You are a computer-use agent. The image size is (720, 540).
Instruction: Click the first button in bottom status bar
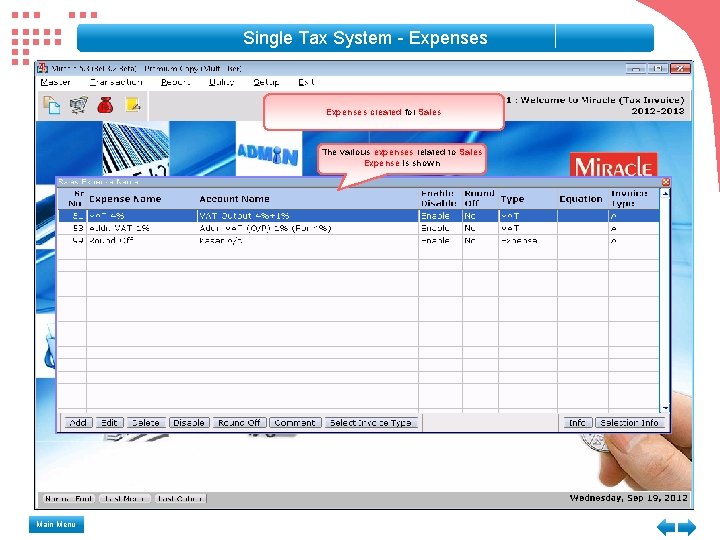[x=69, y=498]
